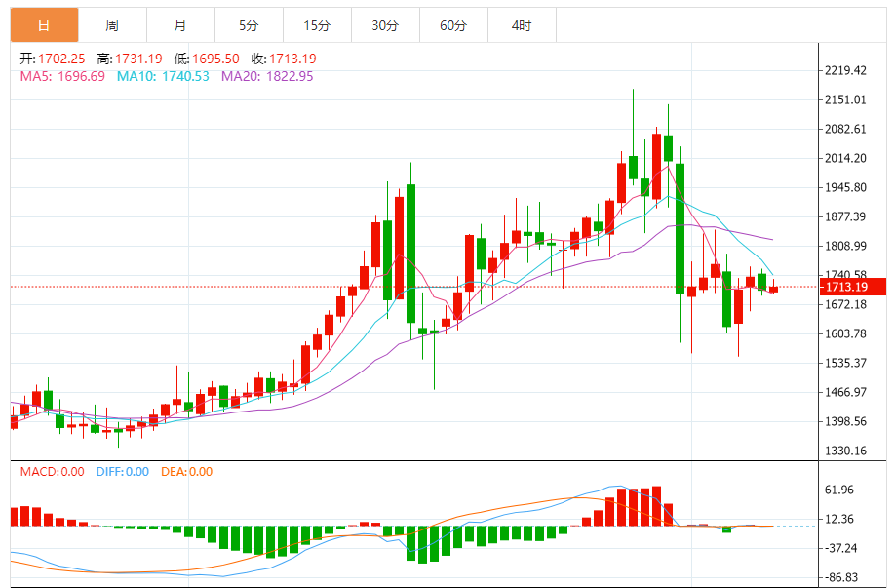Open the 60分 interval tab
Screen dimensions: 895x588
coord(453,25)
